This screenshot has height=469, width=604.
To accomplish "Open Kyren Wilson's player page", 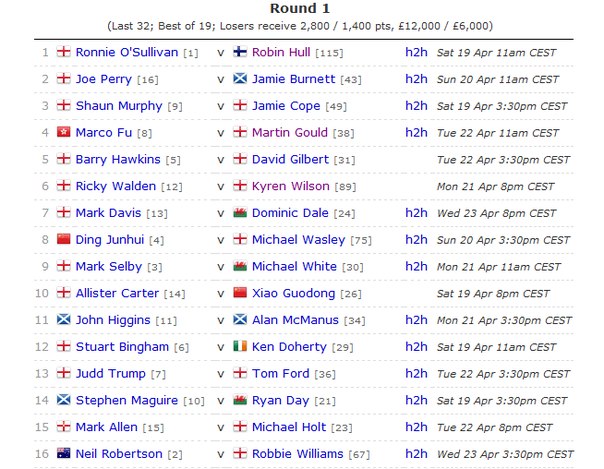I will point(290,186).
